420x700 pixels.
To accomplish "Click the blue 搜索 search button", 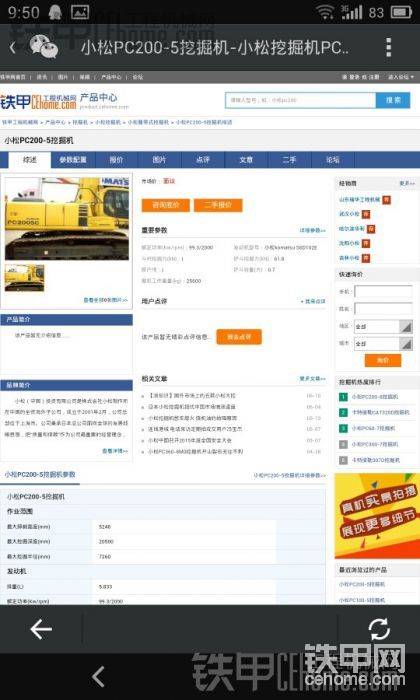I will tap(393, 100).
